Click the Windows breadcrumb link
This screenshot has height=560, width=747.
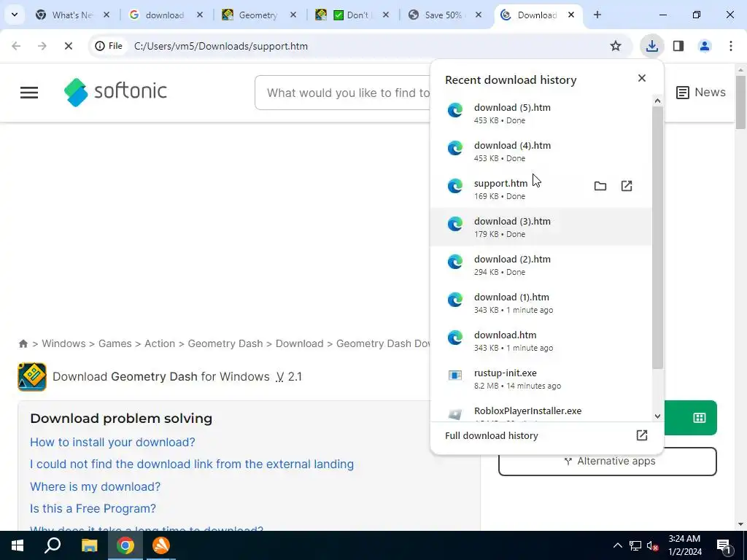point(64,343)
